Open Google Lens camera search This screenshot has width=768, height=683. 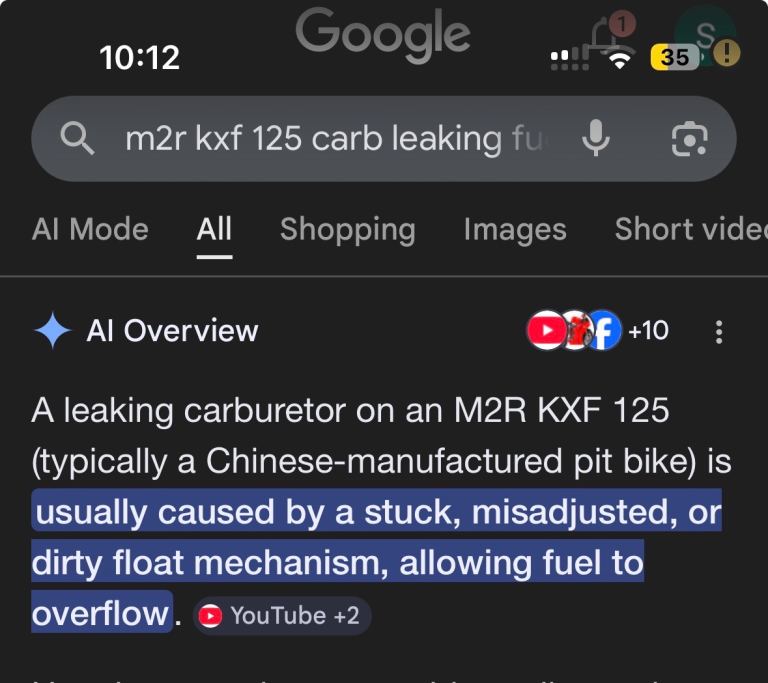click(689, 139)
